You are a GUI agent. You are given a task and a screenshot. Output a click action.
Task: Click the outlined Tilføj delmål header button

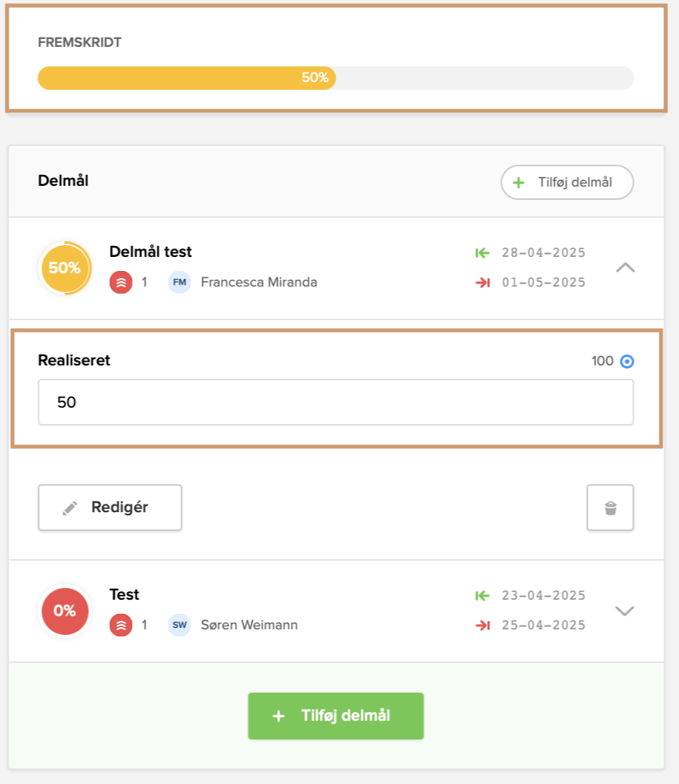click(x=567, y=183)
